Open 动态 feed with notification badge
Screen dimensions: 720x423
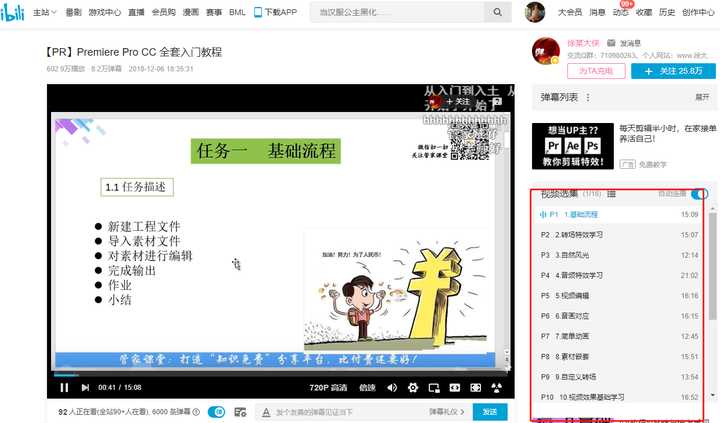pos(620,12)
